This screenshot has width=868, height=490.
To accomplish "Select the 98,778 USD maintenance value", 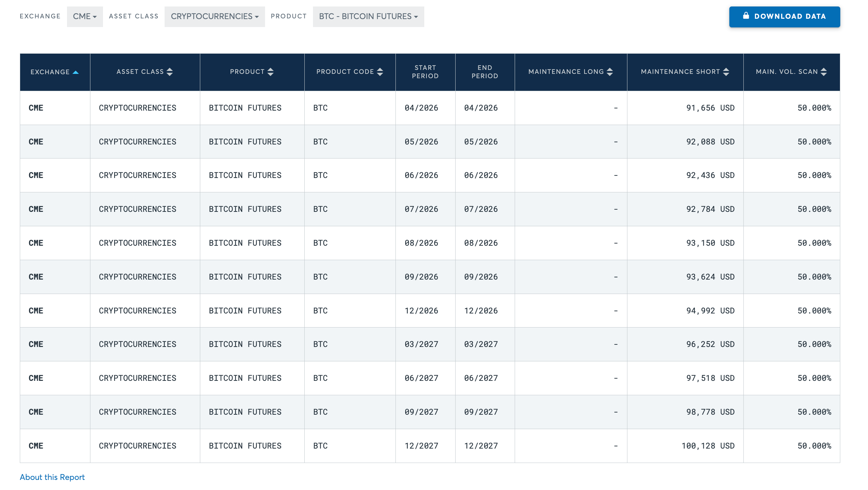I will (x=710, y=412).
